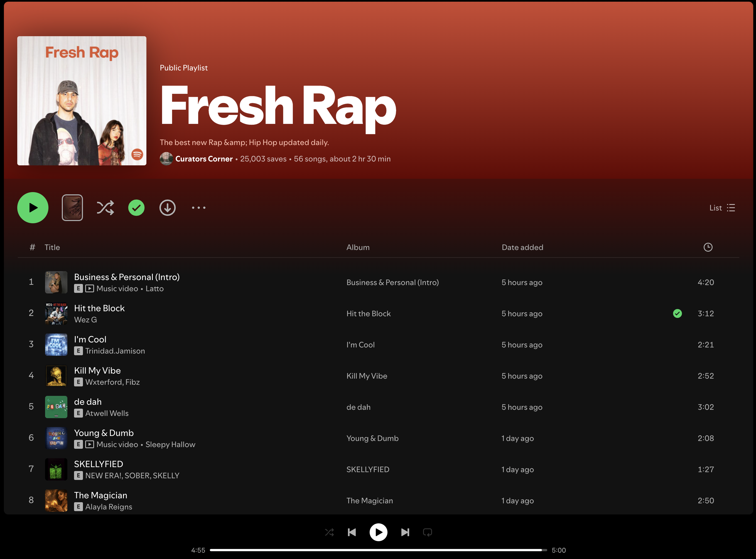Open artist Latto
756x559 pixels.
coord(154,289)
